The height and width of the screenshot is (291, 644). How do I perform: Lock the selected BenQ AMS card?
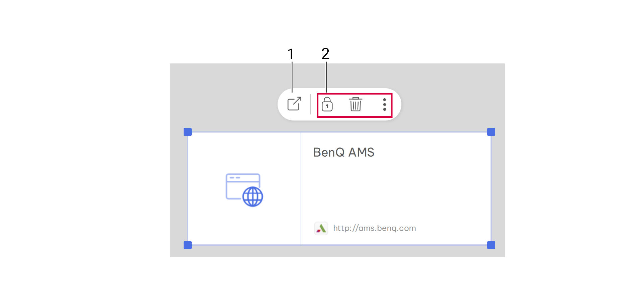[x=327, y=104]
